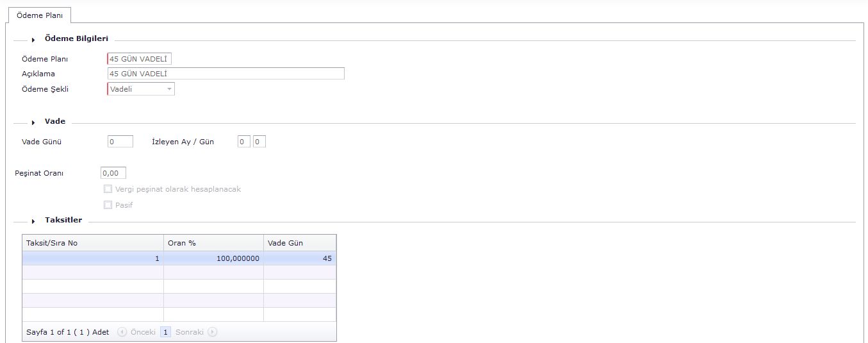Screen dimensions: 868x343
Task: Click the Vade Günü input field
Action: [x=120, y=142]
